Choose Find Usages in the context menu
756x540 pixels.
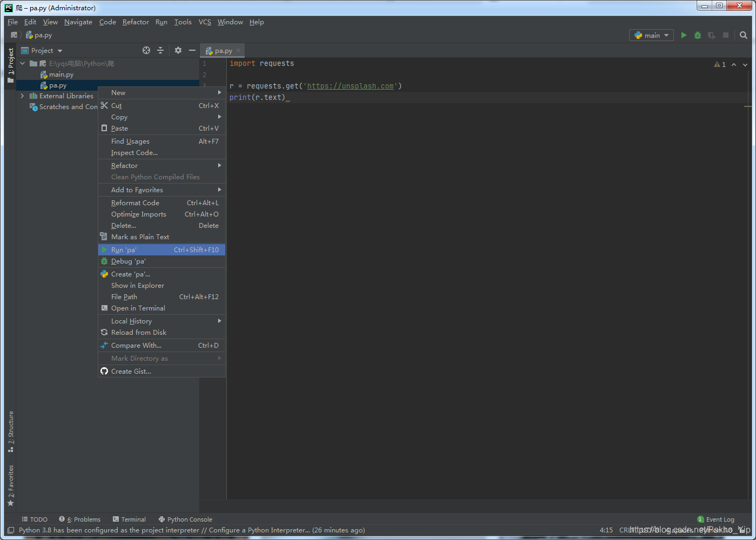[x=161, y=141]
